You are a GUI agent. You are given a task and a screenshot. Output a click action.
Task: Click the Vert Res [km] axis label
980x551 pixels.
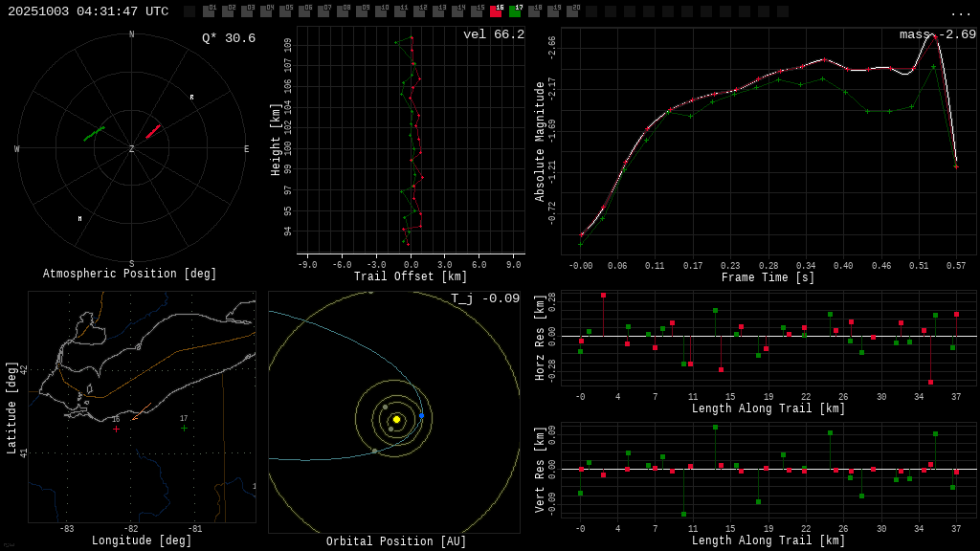540,470
